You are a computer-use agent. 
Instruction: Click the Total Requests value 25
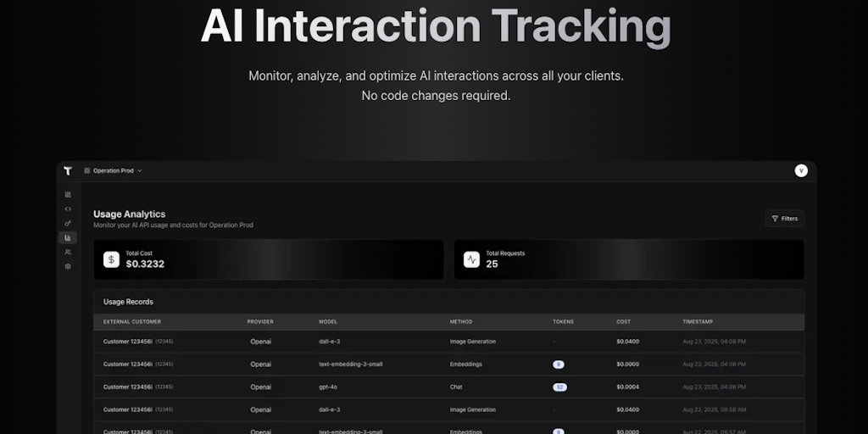pyautogui.click(x=492, y=264)
